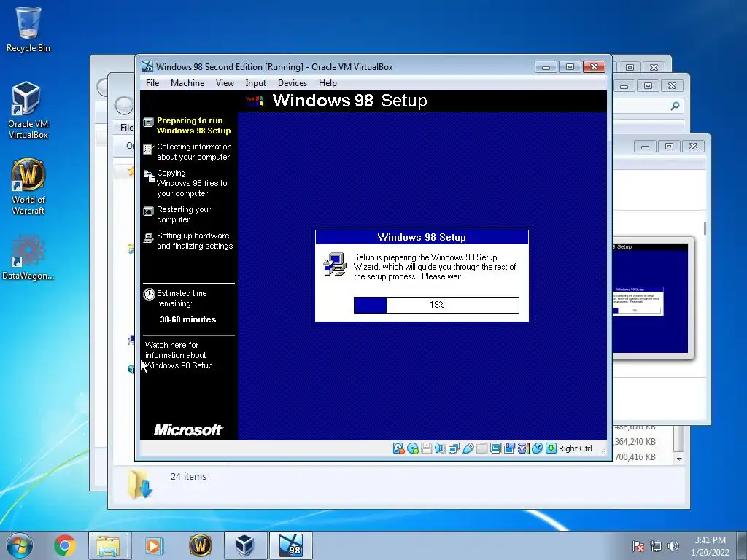Click the Microsoft logo in setup sidebar
The width and height of the screenshot is (747, 560).
click(187, 430)
